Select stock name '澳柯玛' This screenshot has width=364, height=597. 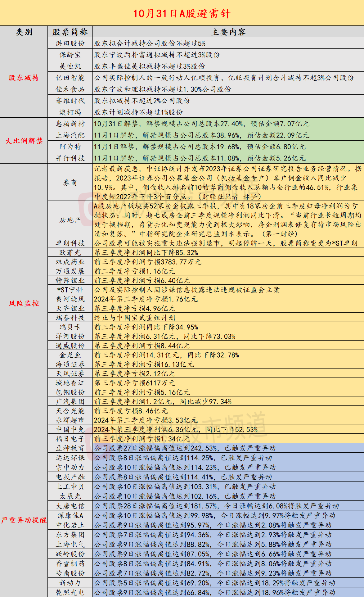(x=70, y=112)
